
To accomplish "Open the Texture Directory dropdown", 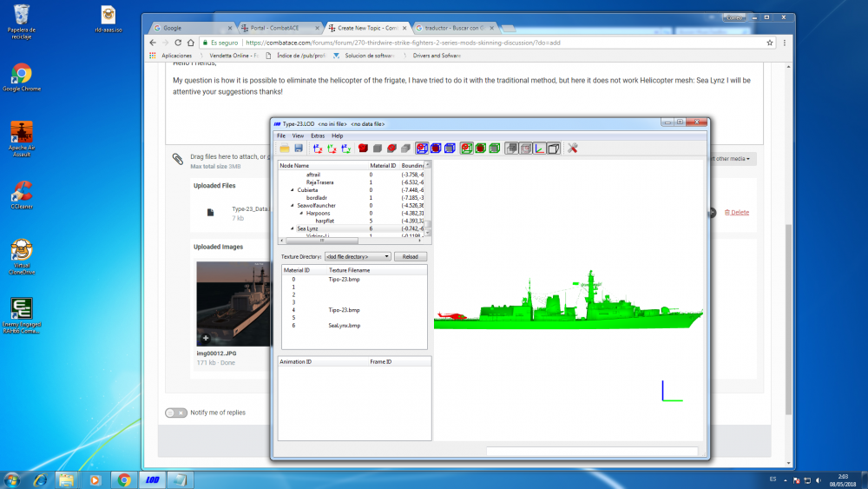I will click(x=358, y=256).
